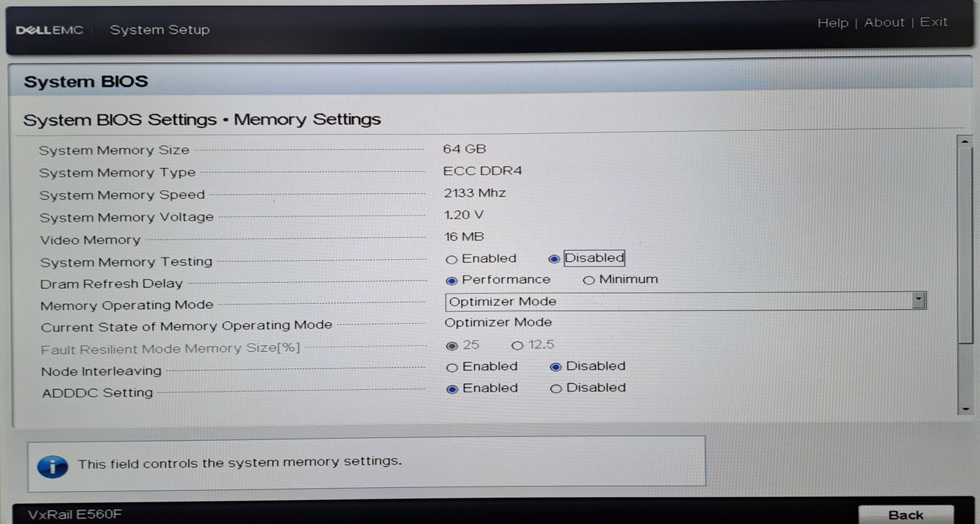Click the 1.20 V value
Image resolution: width=980 pixels, height=524 pixels.
463,215
